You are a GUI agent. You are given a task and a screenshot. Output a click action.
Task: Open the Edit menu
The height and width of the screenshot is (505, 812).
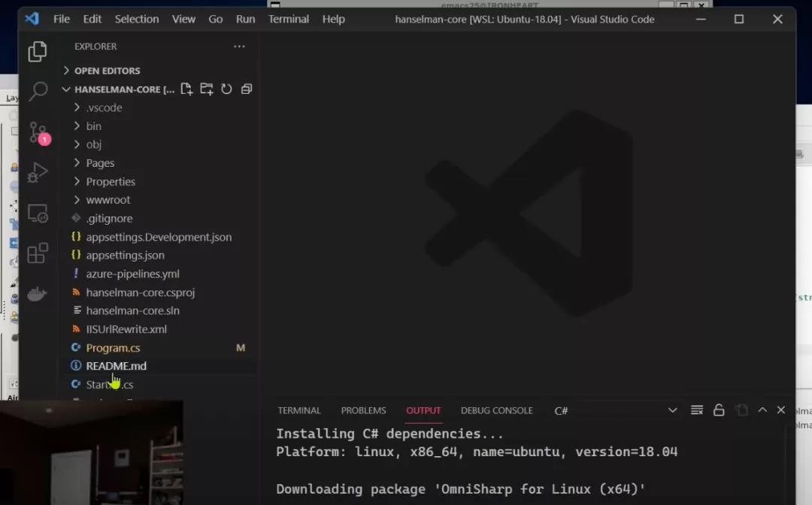(x=92, y=19)
